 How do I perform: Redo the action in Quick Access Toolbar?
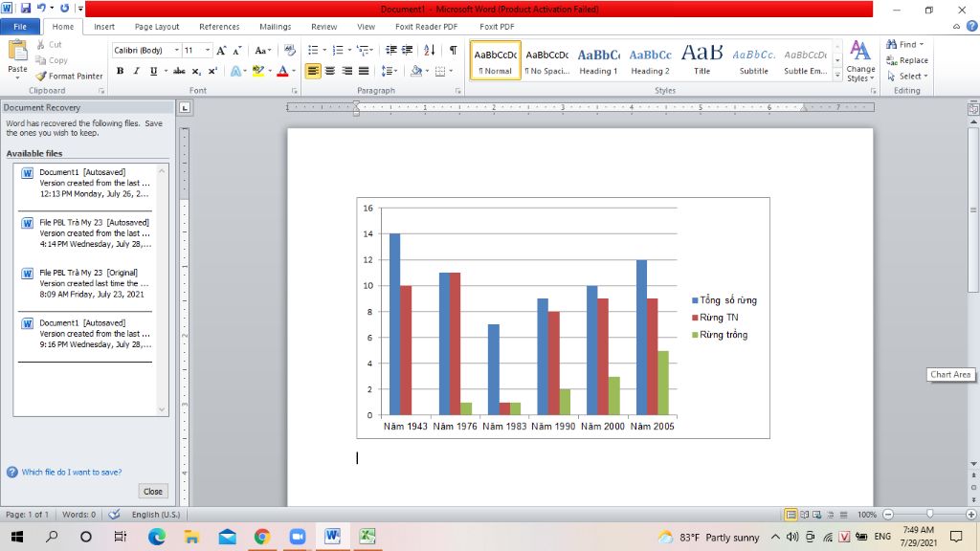click(x=64, y=9)
